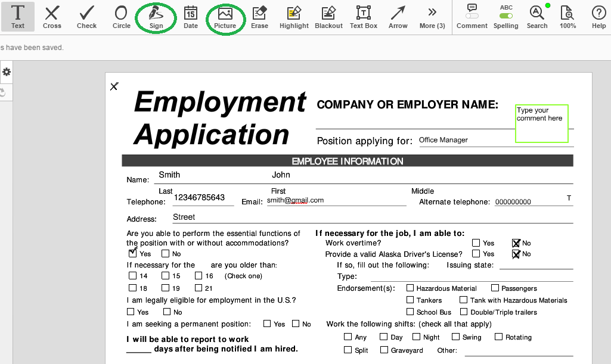
Task: Open the Sign signature tool
Action: (156, 17)
